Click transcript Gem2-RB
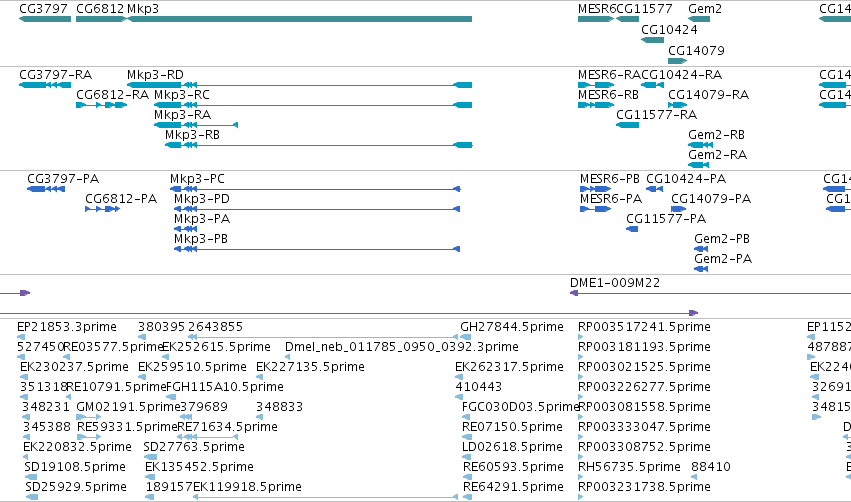This screenshot has height=502, width=851. coord(716,135)
